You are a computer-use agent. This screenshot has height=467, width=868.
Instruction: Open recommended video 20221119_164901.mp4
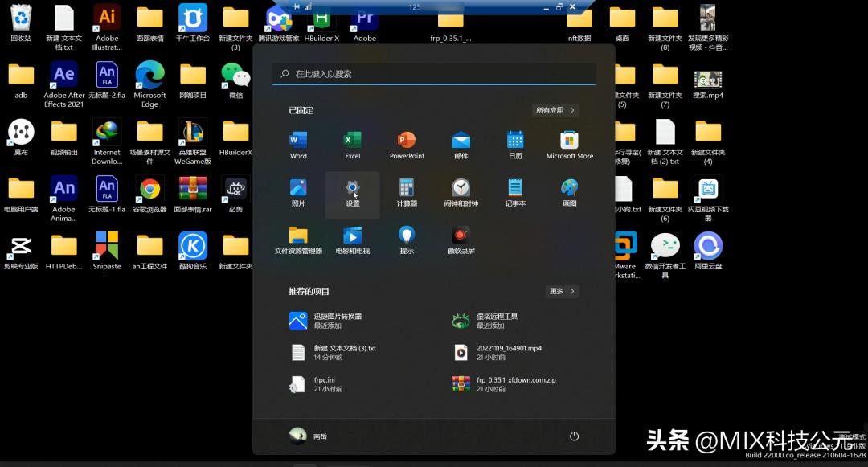508,352
